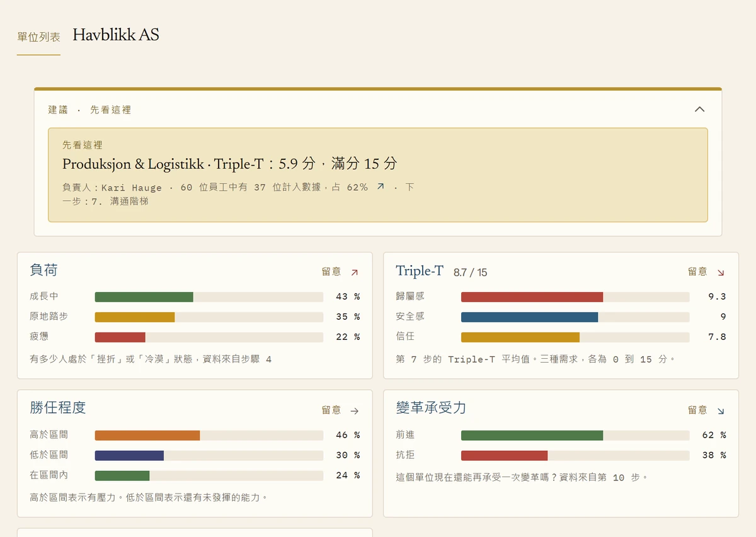
Task: Click the 負荷 card title
Action: (x=43, y=270)
